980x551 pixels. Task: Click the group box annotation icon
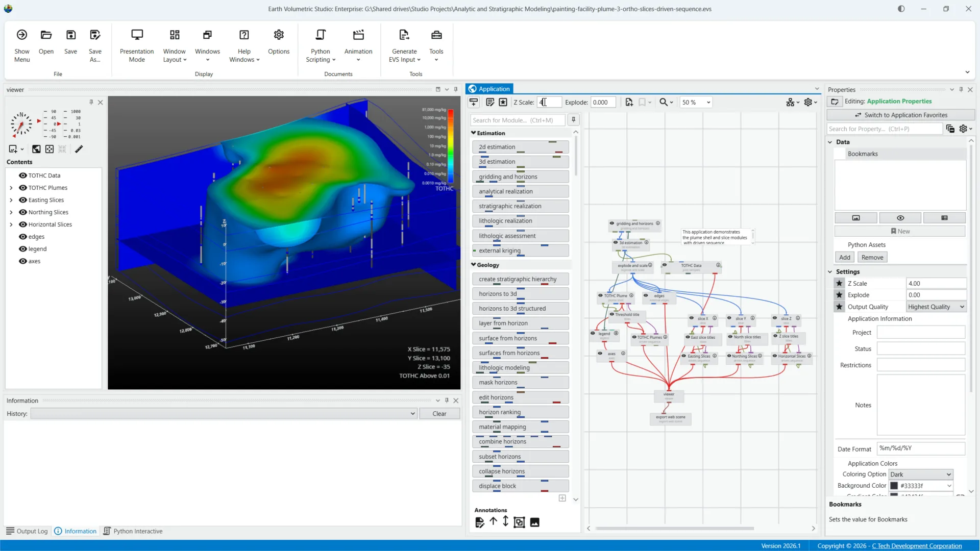tap(519, 522)
